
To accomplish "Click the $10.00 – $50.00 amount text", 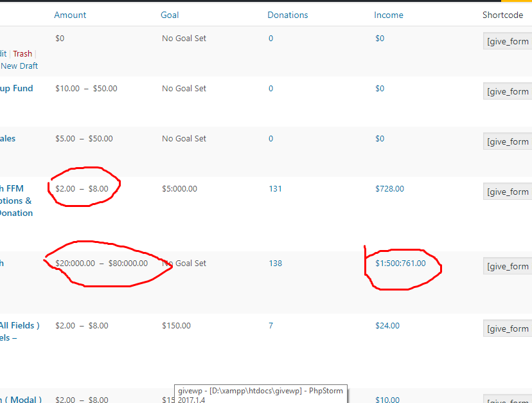I will tap(86, 89).
